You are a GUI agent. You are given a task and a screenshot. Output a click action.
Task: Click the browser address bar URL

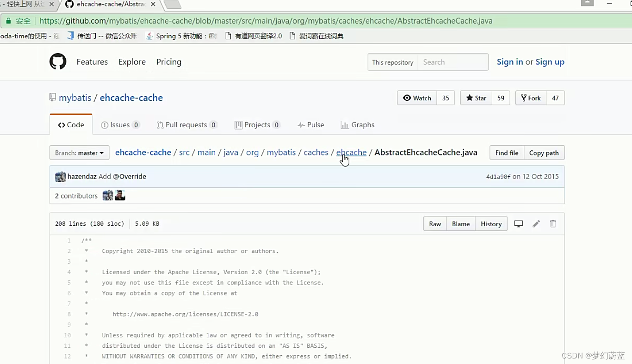click(x=266, y=21)
